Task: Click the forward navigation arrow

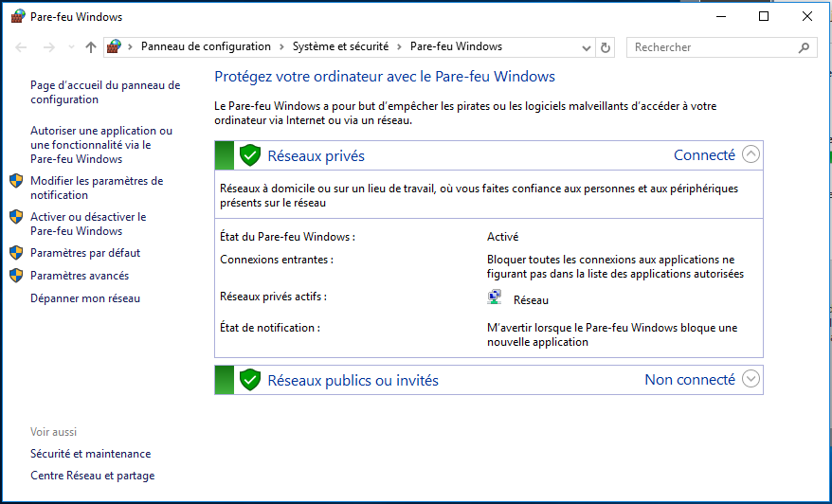Action: (49, 47)
